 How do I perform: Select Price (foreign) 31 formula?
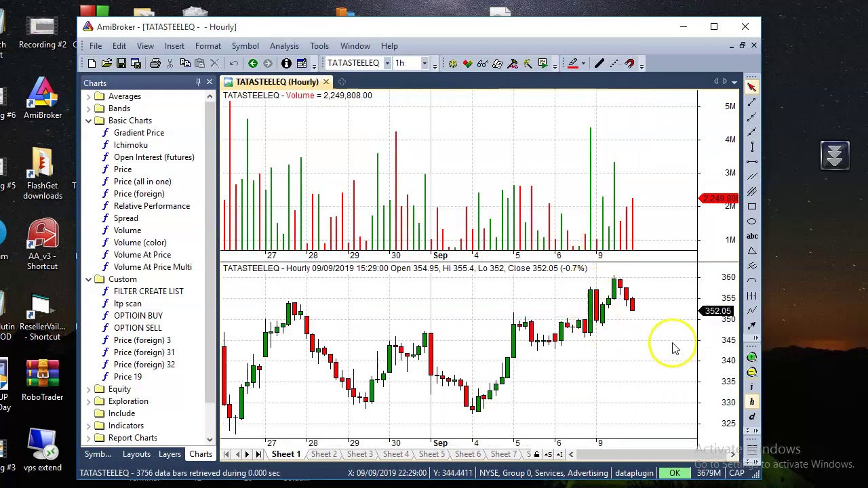(144, 352)
